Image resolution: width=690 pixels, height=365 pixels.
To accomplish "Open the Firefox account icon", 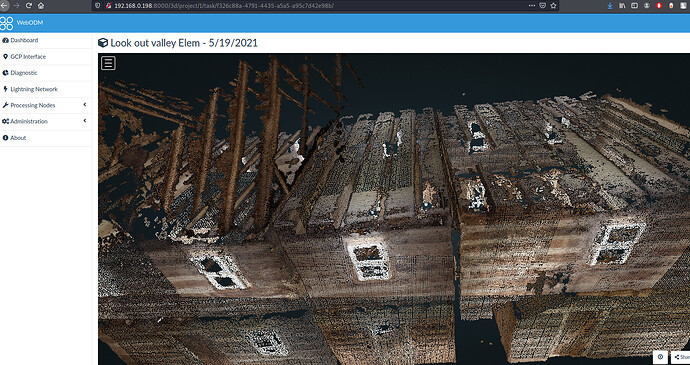I will 647,6.
